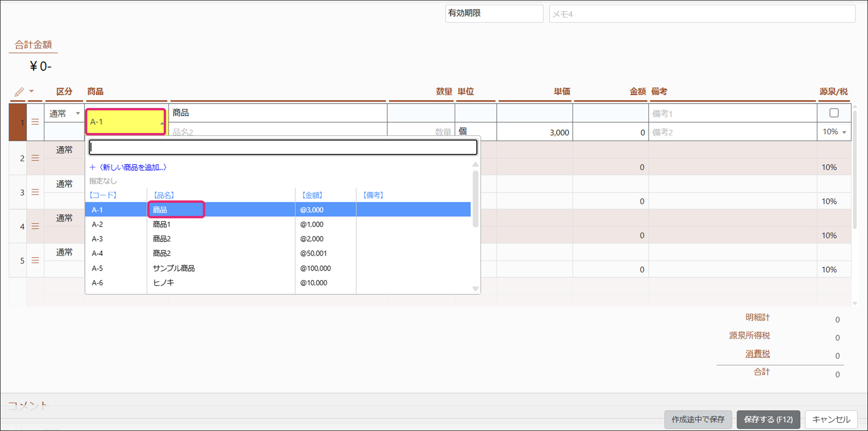Click 新しい商品を追加 link

tap(128, 167)
